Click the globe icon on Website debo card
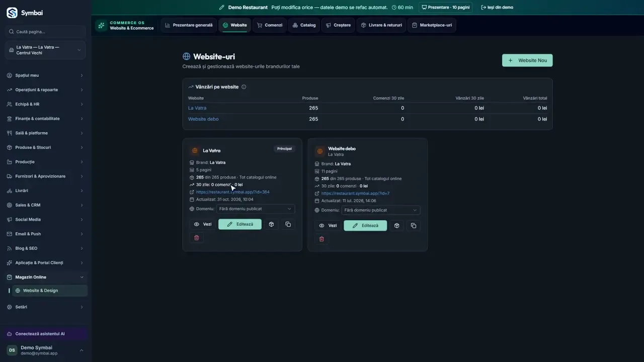This screenshot has height=362, width=644. 320,151
